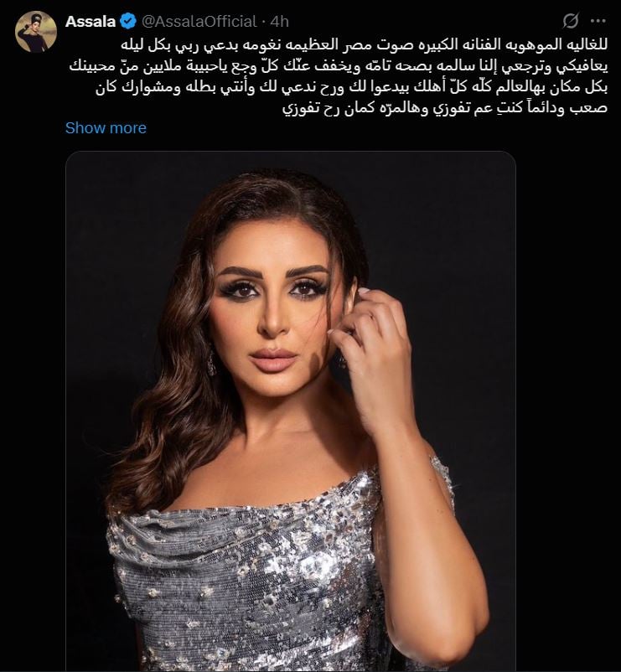Click the second line of the Arabic post text
The image size is (621, 672).
[x=338, y=66]
